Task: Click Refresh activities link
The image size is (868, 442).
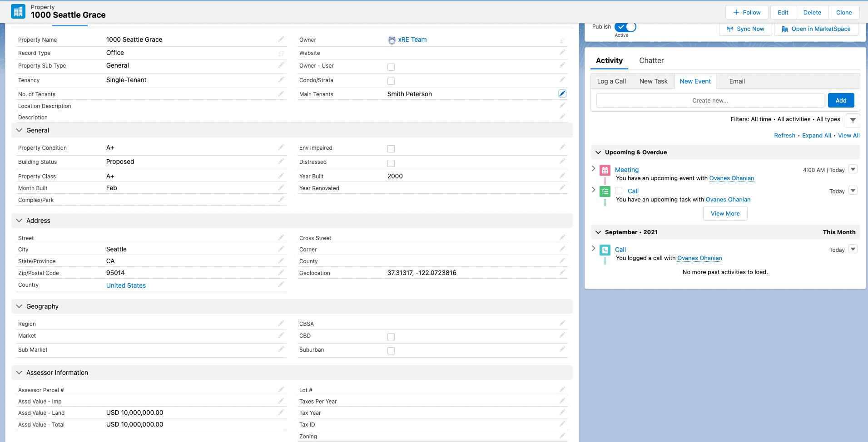Action: coord(784,135)
